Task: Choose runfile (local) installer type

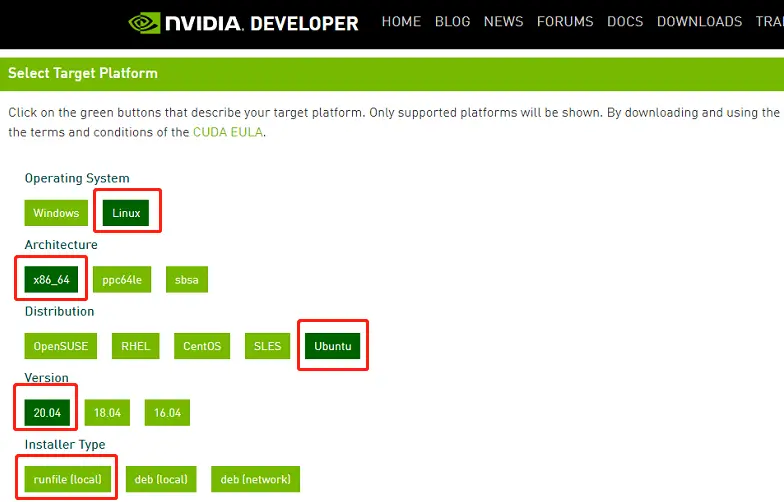Action: (x=68, y=479)
